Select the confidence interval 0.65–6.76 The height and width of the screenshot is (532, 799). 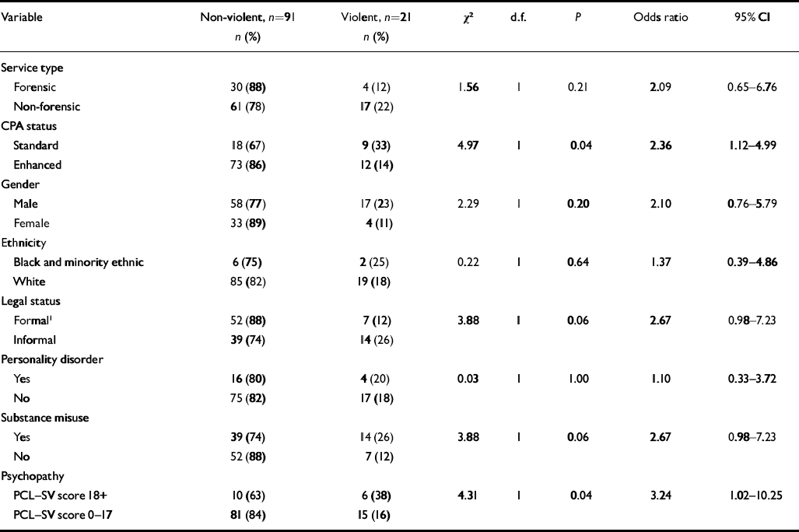(738, 87)
